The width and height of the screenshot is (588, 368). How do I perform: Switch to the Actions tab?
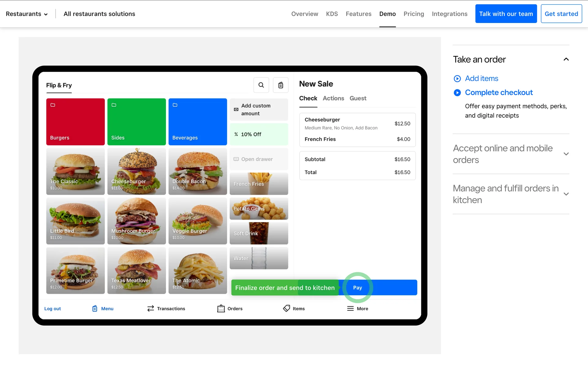(333, 98)
